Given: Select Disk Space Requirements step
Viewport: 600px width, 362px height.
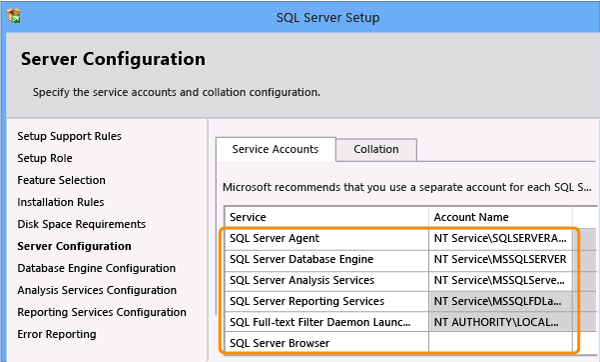Looking at the screenshot, I should coord(82,224).
